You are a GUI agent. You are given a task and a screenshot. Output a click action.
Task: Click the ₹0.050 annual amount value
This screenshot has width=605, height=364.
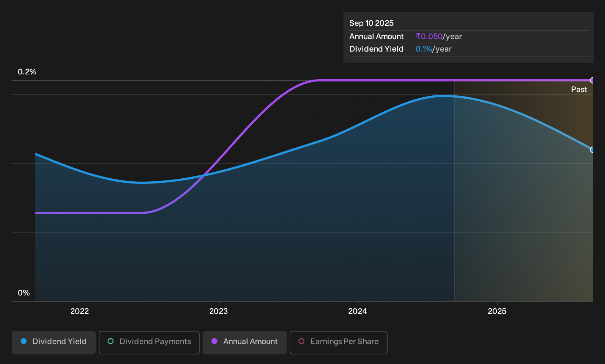429,36
